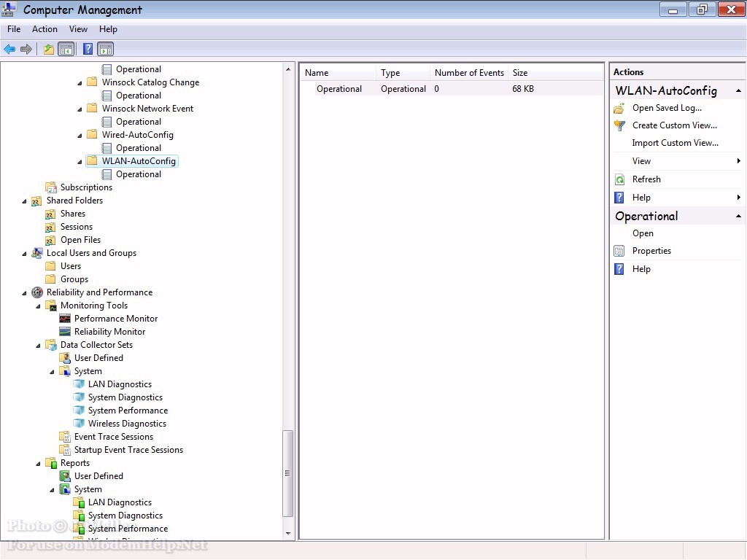Click the tree pane vertical scrollbar thumb
This screenshot has width=747, height=560.
click(287, 473)
